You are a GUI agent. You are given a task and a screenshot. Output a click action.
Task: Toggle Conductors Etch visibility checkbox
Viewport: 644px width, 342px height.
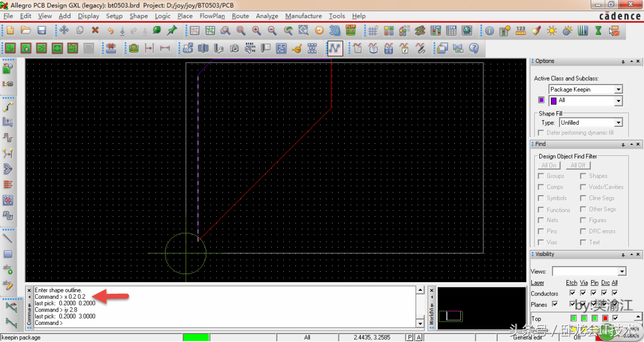click(572, 293)
